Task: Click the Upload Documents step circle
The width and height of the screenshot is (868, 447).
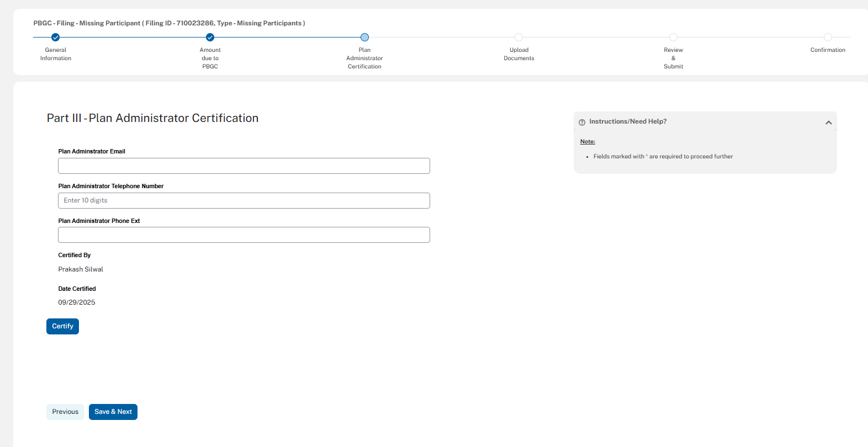Action: click(518, 38)
